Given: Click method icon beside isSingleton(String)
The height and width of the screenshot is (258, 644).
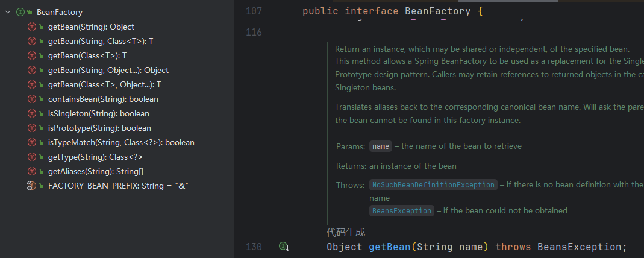Looking at the screenshot, I should (x=31, y=113).
